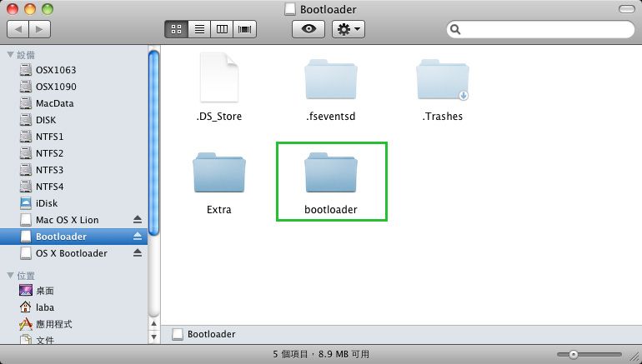Select the Bootloader volume in sidebar

tap(73, 237)
